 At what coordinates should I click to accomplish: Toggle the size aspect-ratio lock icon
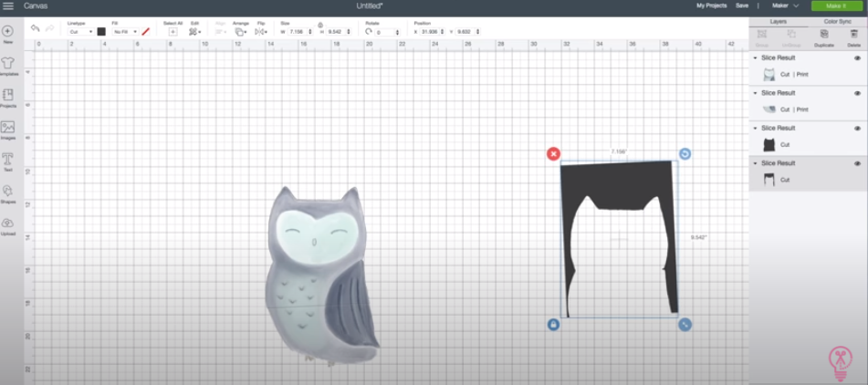tap(320, 26)
